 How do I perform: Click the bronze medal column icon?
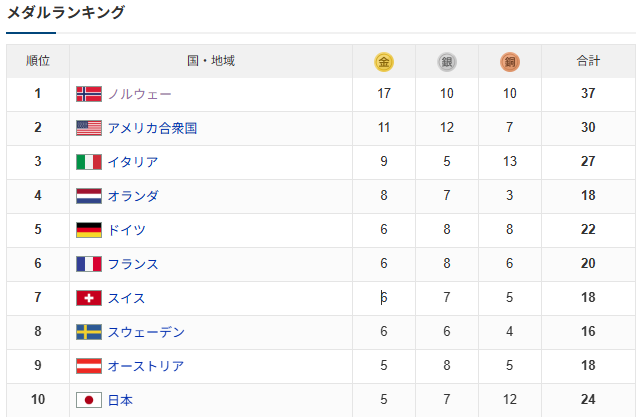pyautogui.click(x=510, y=62)
